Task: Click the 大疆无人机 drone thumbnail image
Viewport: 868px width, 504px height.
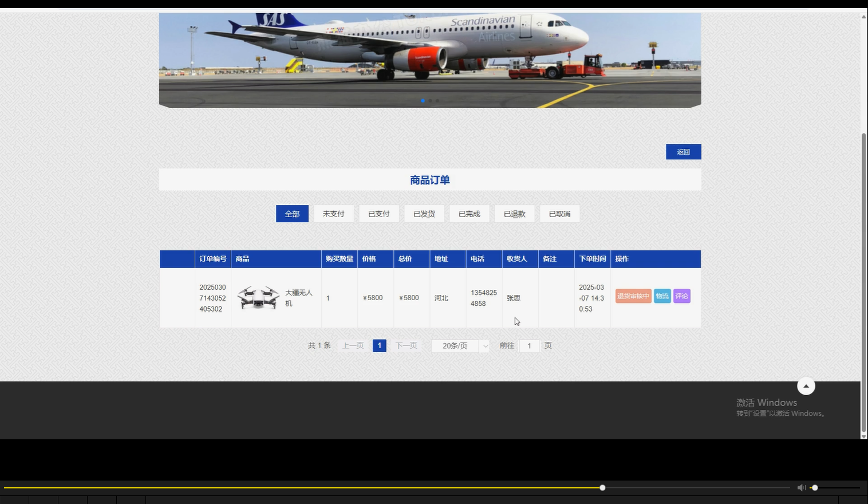Action: (258, 298)
